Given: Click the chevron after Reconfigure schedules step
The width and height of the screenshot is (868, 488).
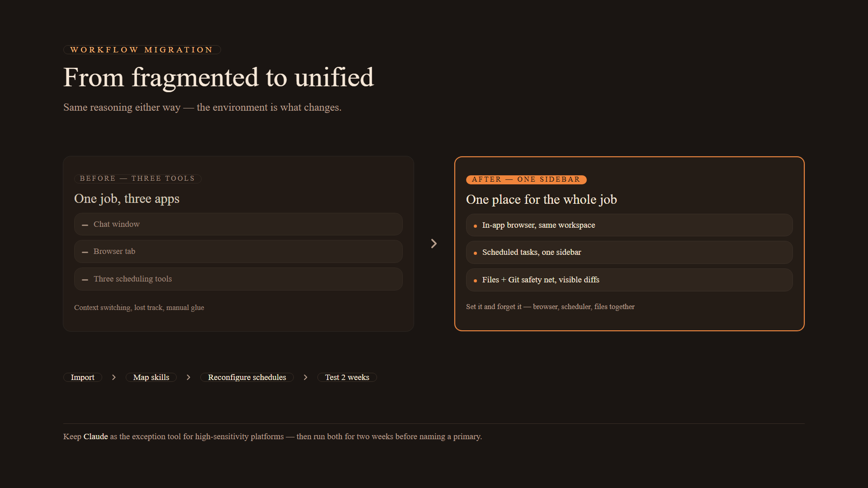Looking at the screenshot, I should click(x=306, y=377).
